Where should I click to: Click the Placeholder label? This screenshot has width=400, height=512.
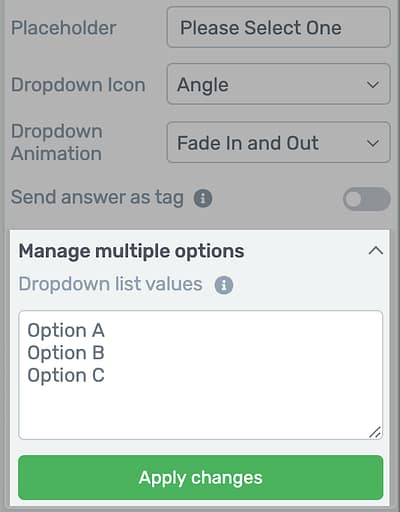pyautogui.click(x=64, y=28)
